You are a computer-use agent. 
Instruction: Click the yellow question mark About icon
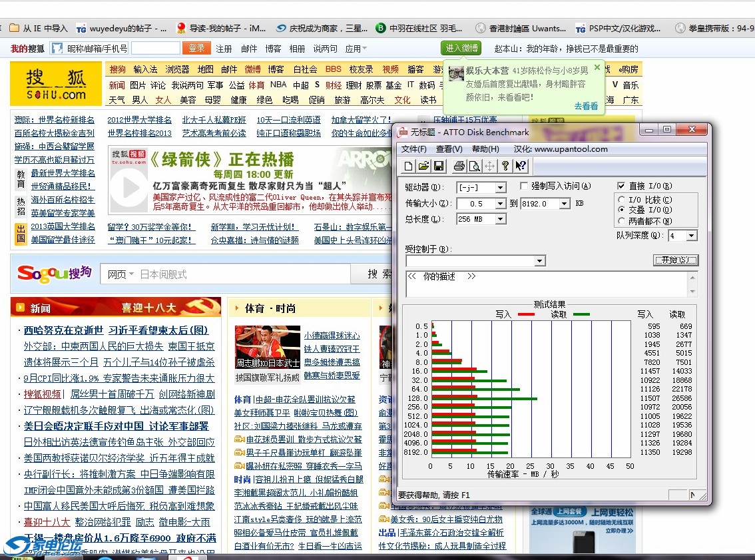click(505, 166)
